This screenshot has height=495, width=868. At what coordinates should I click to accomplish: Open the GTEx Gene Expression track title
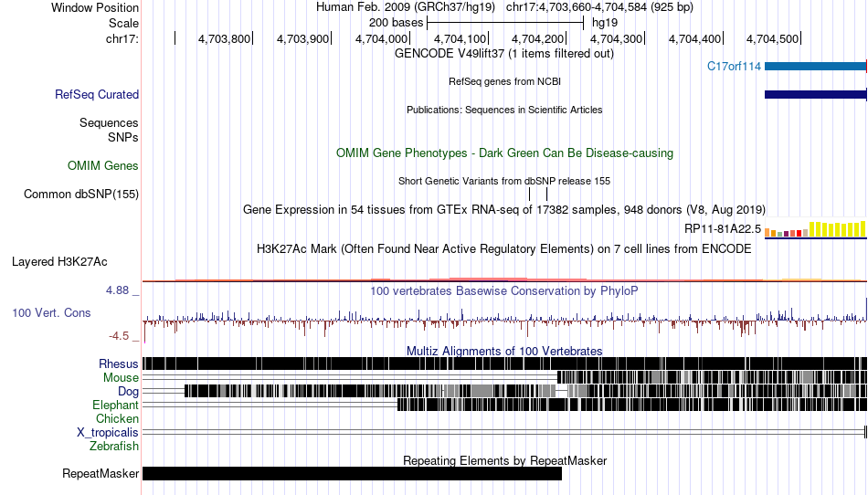point(504,210)
